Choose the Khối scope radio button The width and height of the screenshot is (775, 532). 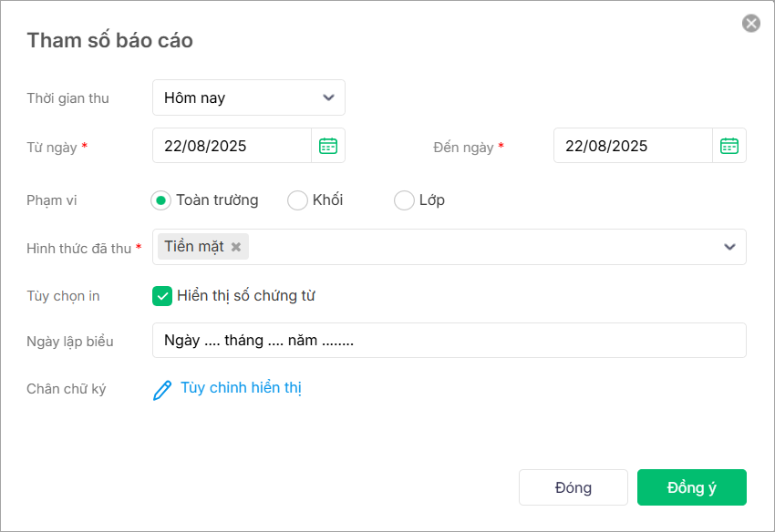pos(297,200)
